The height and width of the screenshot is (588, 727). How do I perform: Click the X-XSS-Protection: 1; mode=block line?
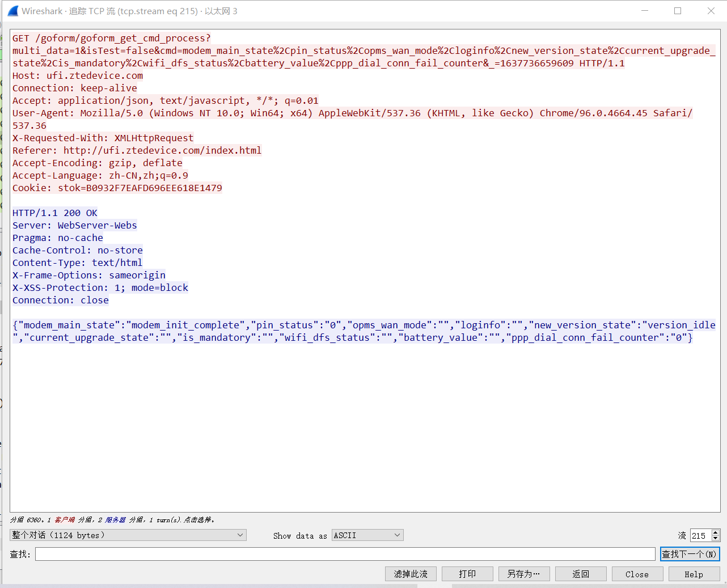click(100, 287)
